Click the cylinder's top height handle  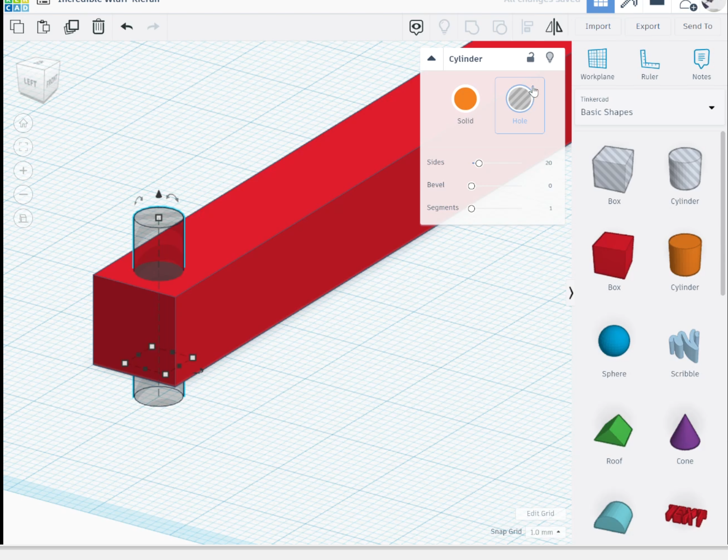coord(158,218)
